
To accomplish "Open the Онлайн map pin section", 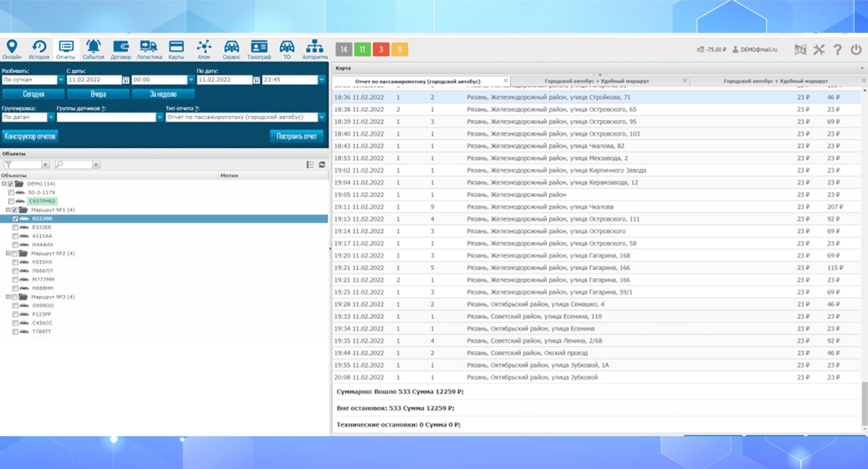I will [x=12, y=49].
